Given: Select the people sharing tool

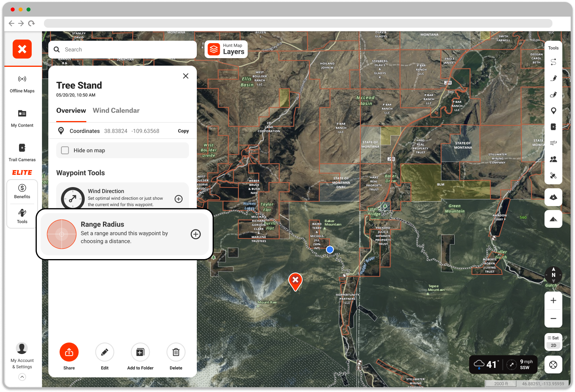Looking at the screenshot, I should point(554,159).
